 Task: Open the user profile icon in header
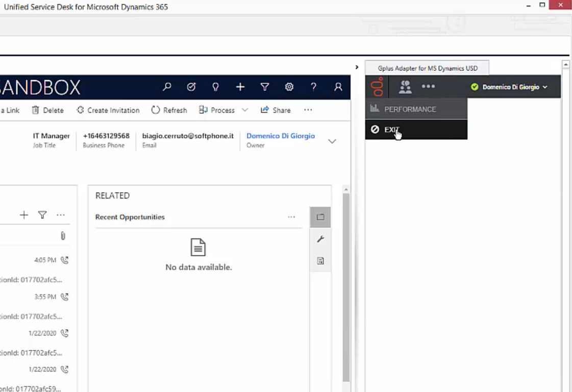coord(338,87)
